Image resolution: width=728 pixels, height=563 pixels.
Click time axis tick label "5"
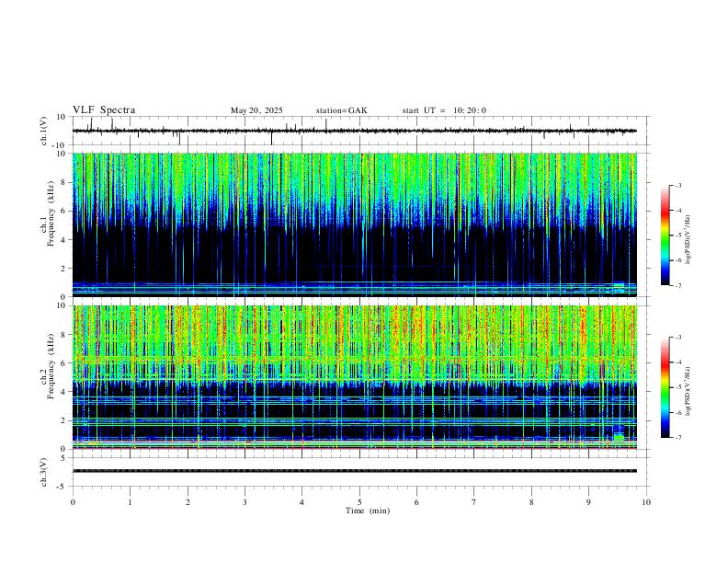pos(359,502)
